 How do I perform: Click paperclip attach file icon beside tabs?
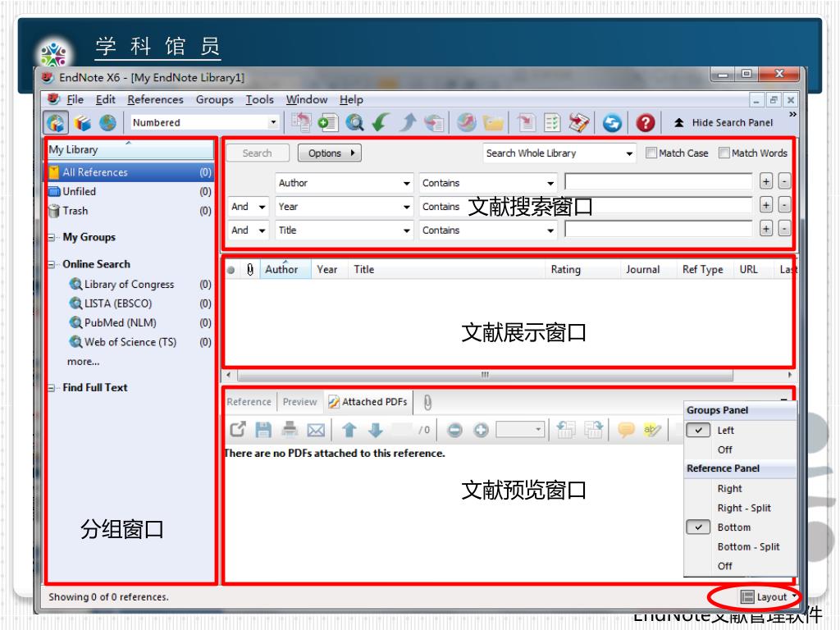tap(427, 402)
